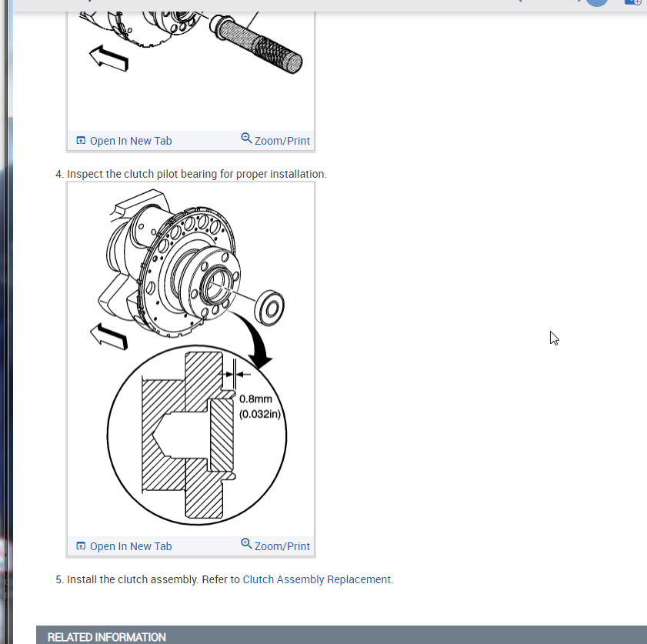Open the pilot bearing diagram in a new tab

[124, 546]
